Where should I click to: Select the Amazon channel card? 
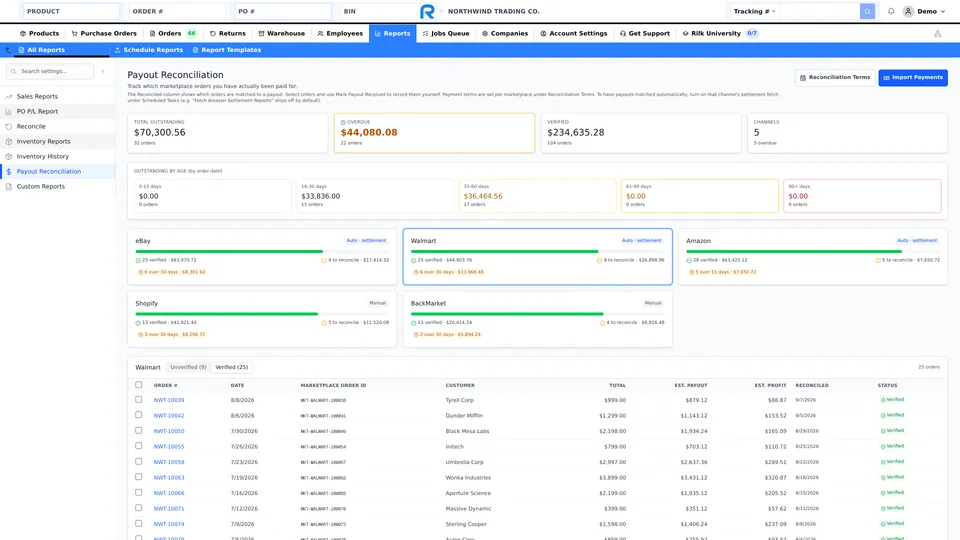(812, 257)
